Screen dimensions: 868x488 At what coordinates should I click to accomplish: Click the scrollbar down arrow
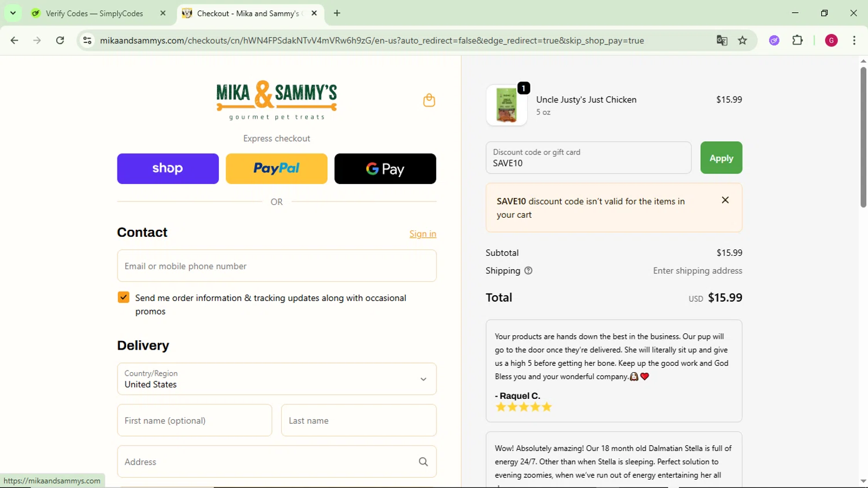863,481
